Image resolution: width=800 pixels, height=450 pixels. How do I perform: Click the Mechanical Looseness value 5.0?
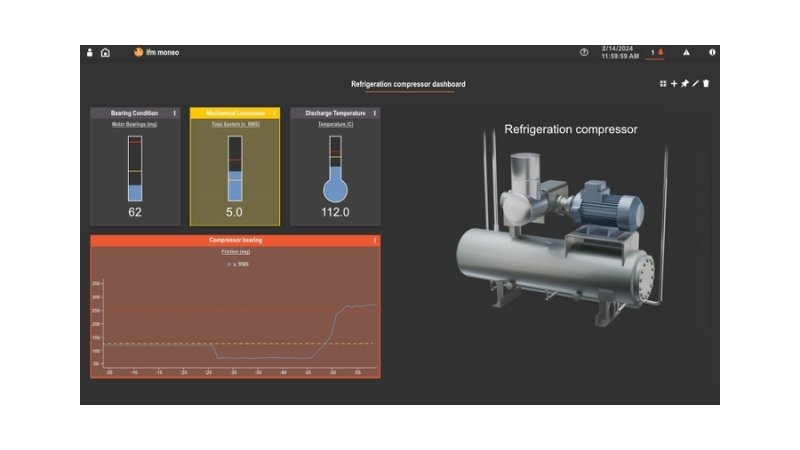click(234, 212)
